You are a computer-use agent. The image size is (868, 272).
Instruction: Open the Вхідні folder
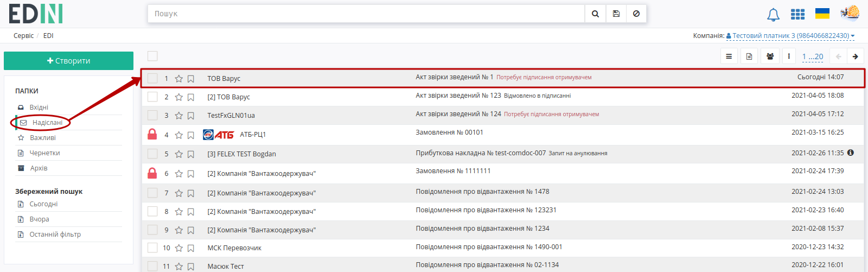(x=39, y=107)
